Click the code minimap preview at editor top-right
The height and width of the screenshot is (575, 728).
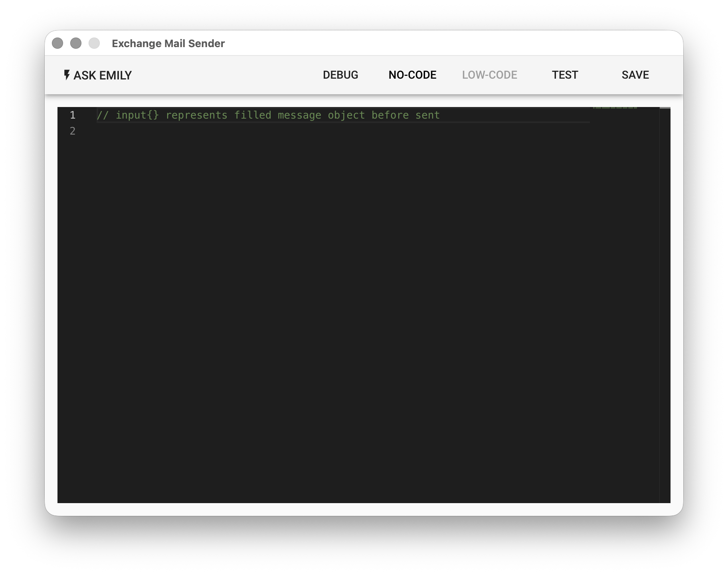[x=615, y=108]
